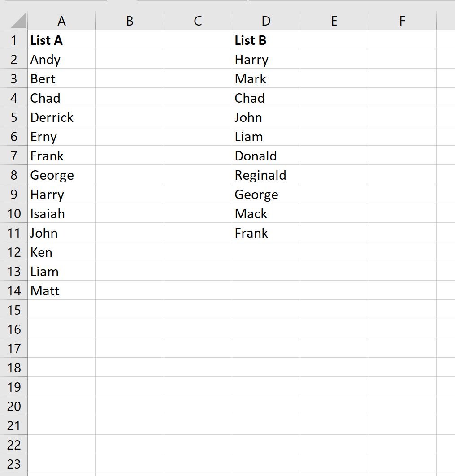Select the cell containing Andy

pos(61,59)
